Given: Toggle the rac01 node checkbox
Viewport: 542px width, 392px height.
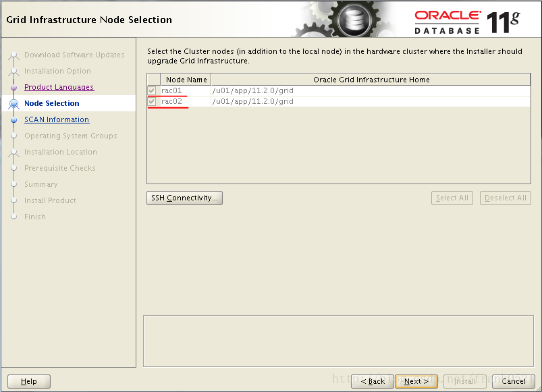Looking at the screenshot, I should (x=152, y=90).
